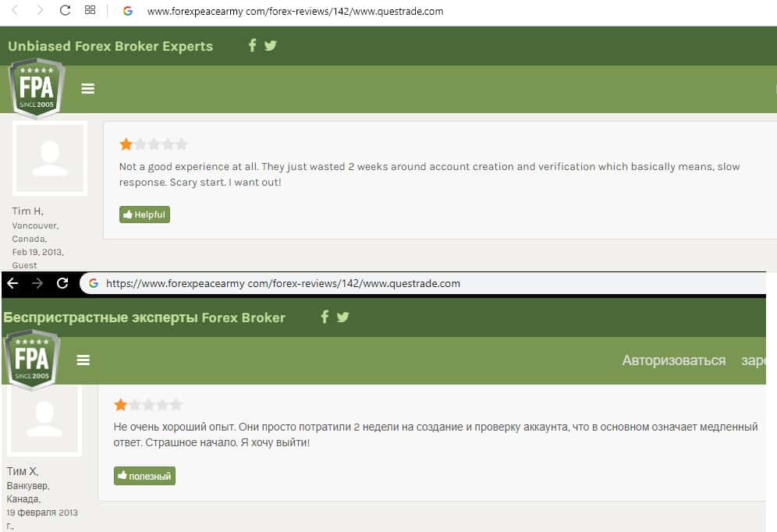Viewport: 777px width, 532px height.
Task: Click the Google icon in the lower address bar
Action: 93,283
